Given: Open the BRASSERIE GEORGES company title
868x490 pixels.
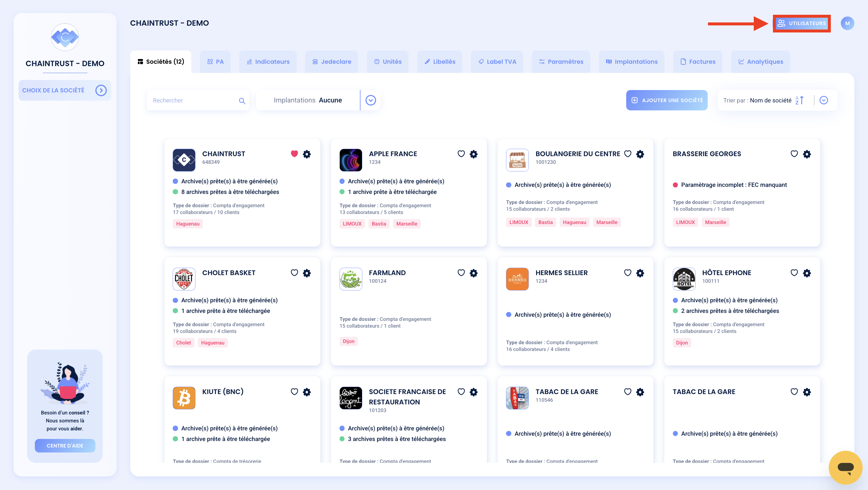Looking at the screenshot, I should [x=707, y=154].
